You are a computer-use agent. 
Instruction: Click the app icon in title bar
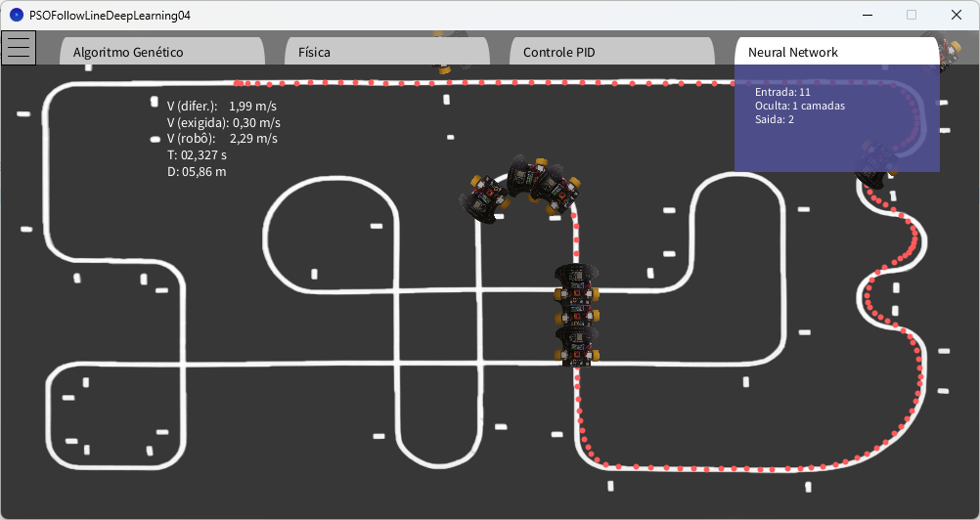(x=17, y=15)
